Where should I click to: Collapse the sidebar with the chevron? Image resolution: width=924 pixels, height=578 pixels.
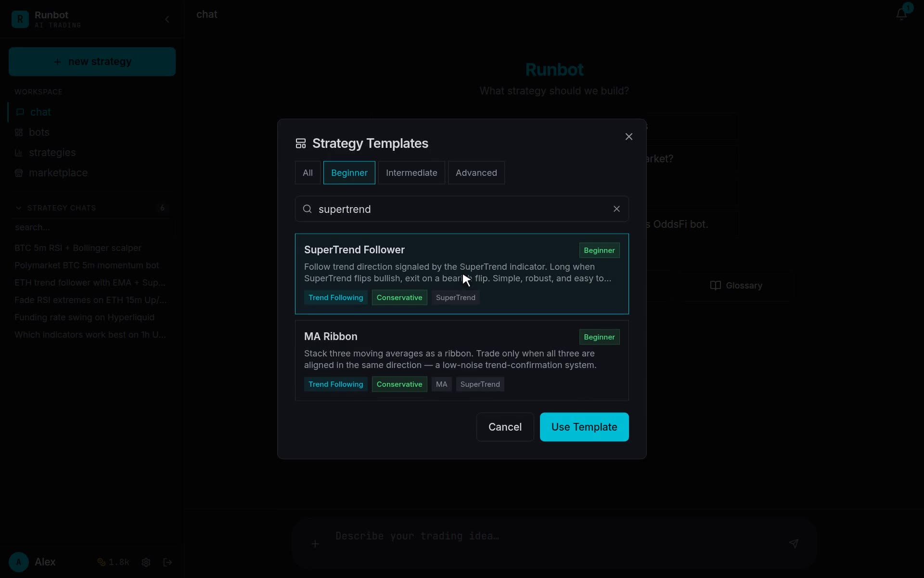pos(167,19)
